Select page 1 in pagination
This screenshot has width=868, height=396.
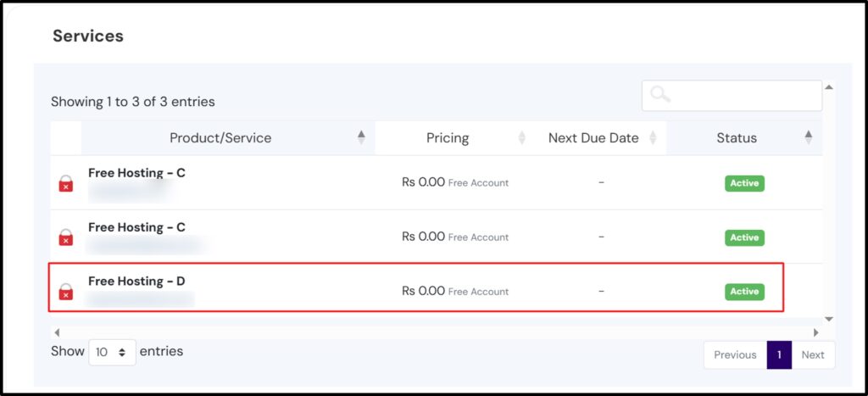tap(779, 355)
